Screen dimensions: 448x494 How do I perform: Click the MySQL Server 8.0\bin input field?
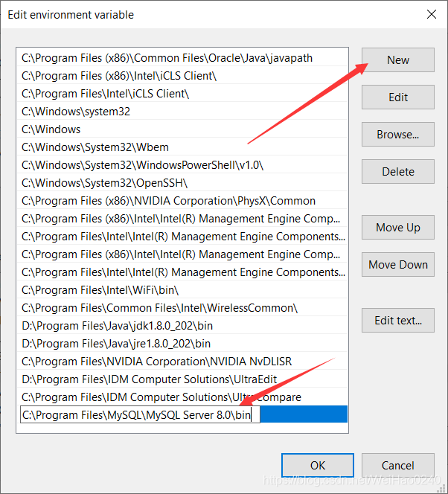pyautogui.click(x=140, y=414)
